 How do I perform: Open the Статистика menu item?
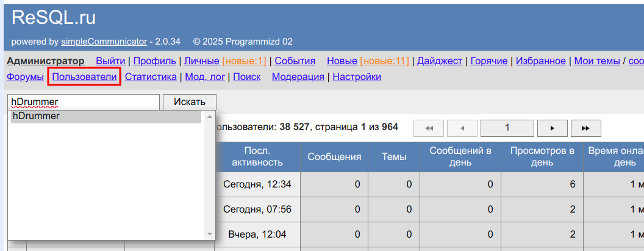tap(151, 77)
